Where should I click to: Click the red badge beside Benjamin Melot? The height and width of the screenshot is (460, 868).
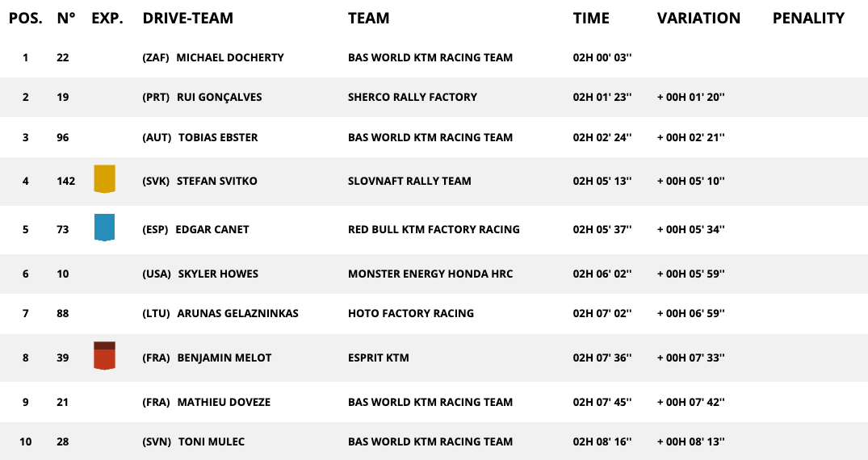click(x=104, y=356)
